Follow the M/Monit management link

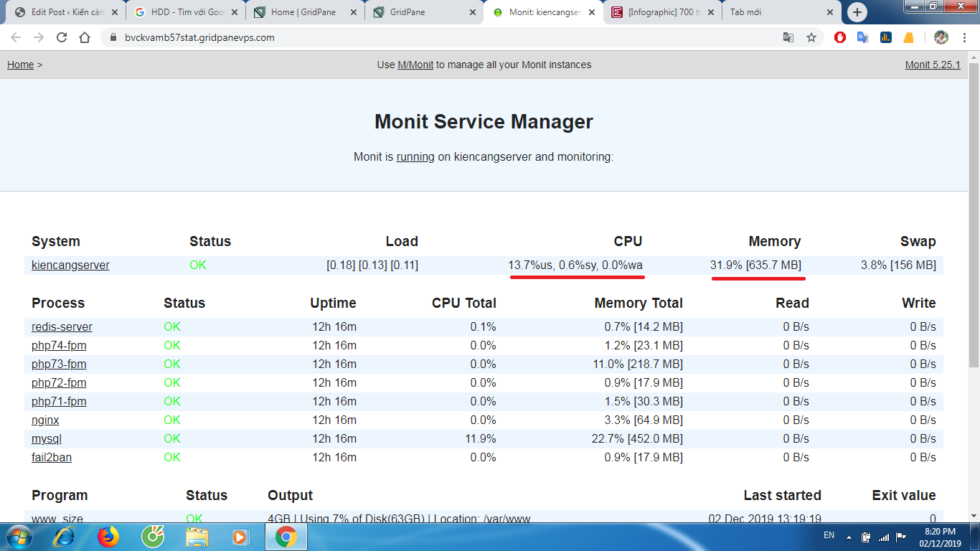point(417,64)
